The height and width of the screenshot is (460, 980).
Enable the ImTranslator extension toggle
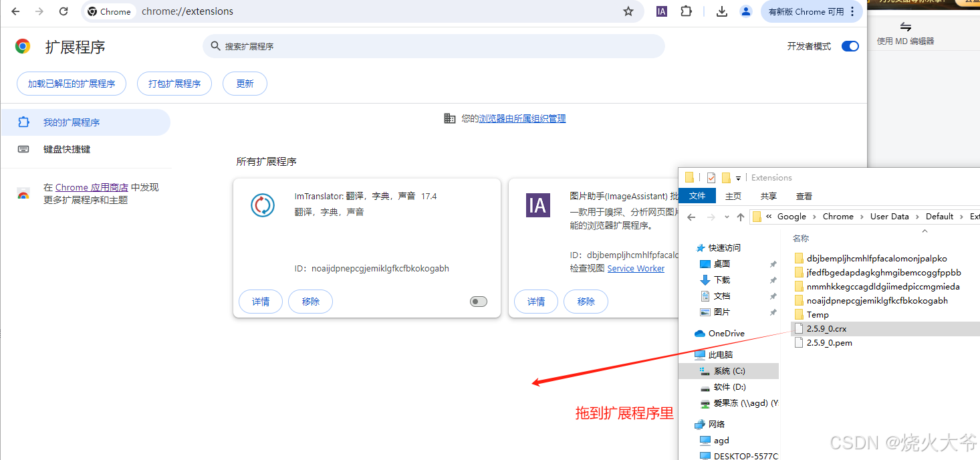tap(479, 302)
